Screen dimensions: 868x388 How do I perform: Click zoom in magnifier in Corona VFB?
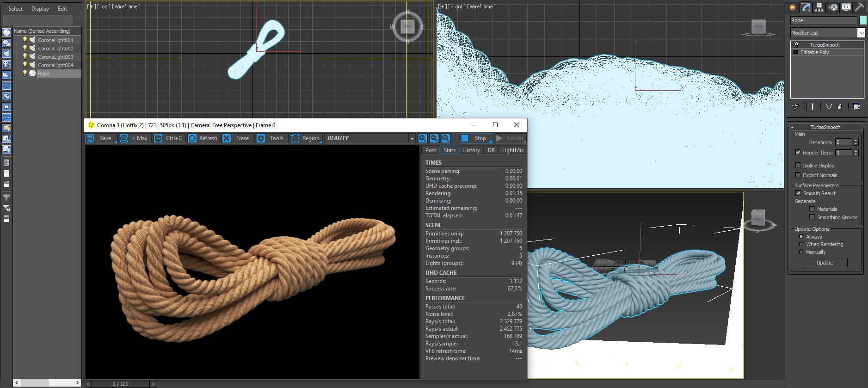point(423,138)
